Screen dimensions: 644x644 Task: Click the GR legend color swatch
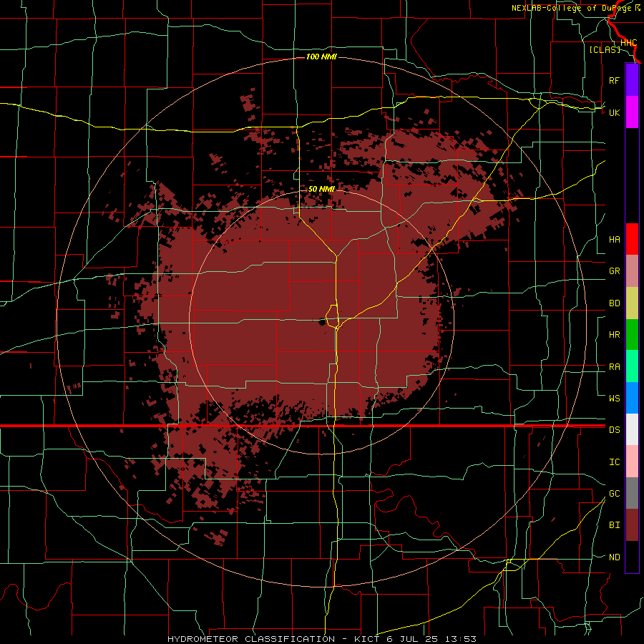click(x=632, y=270)
